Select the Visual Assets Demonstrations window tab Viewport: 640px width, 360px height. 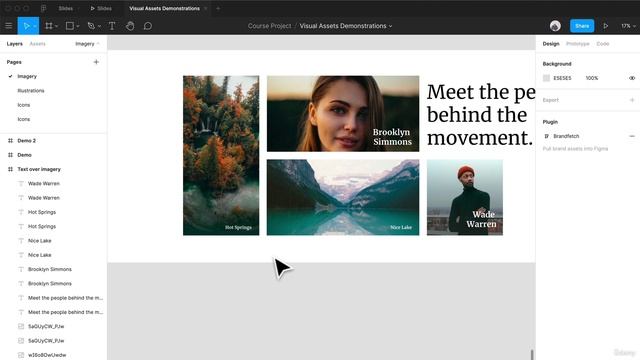[164, 8]
